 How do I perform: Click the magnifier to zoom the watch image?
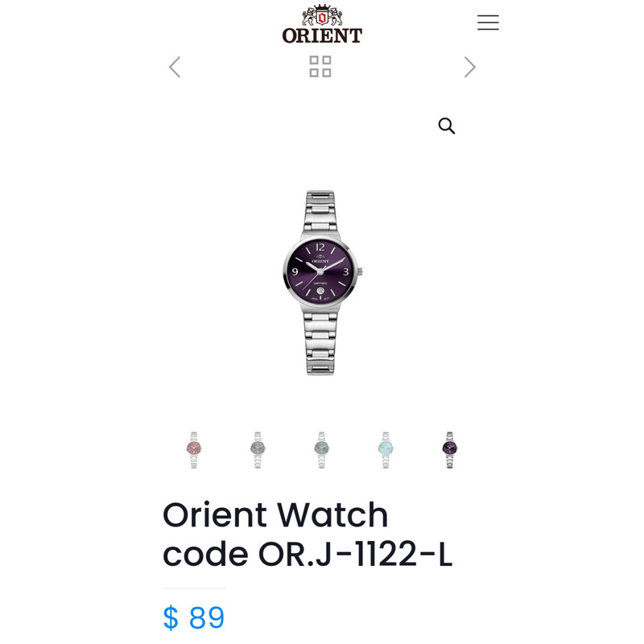(x=447, y=126)
